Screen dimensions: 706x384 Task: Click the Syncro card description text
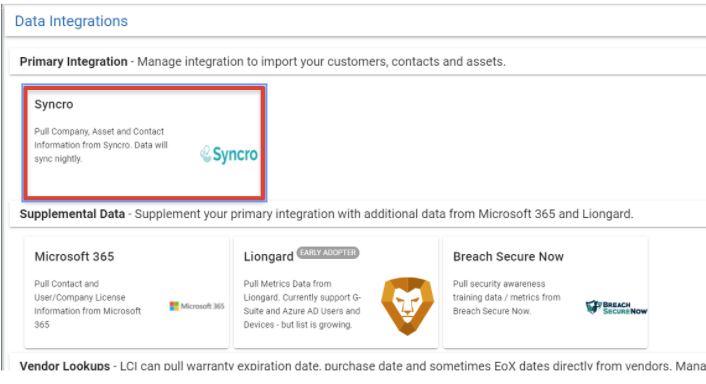pos(101,145)
